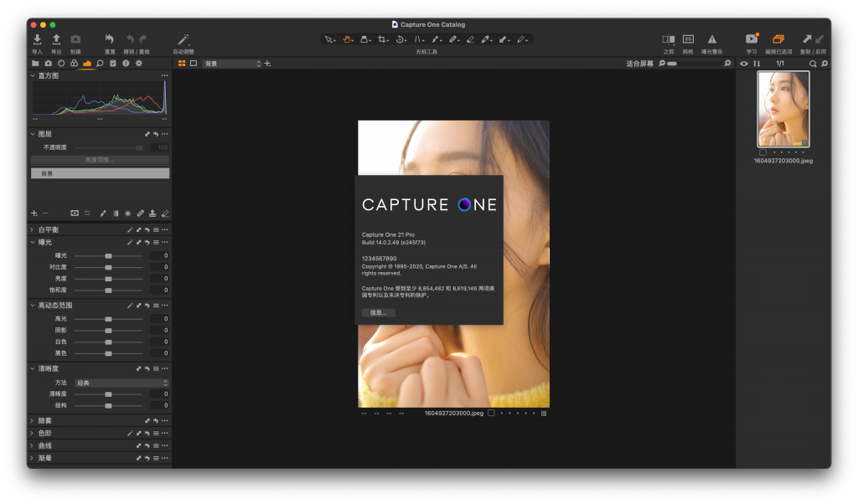Click the layers panel eraser icon
This screenshot has width=858, height=504.
(165, 213)
